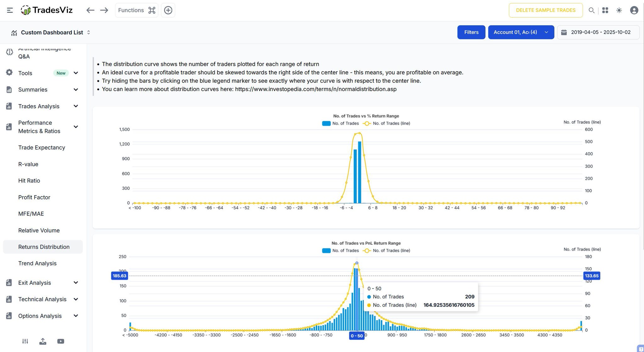Click the hamburger menu icon
Screen dimensions: 644x352
(10, 10)
